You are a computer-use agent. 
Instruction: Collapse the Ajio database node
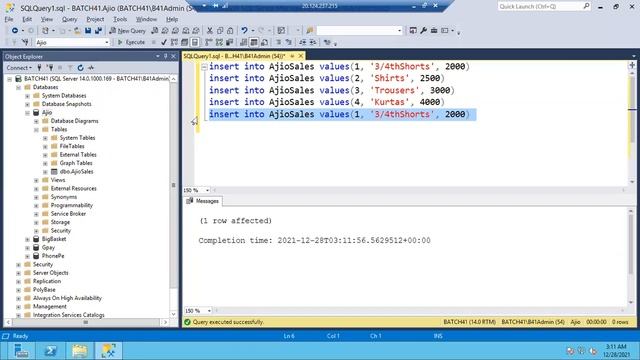[x=27, y=113]
